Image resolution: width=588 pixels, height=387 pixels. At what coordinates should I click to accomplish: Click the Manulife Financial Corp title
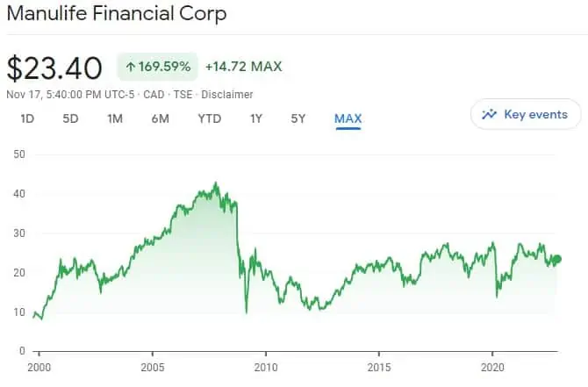(116, 14)
